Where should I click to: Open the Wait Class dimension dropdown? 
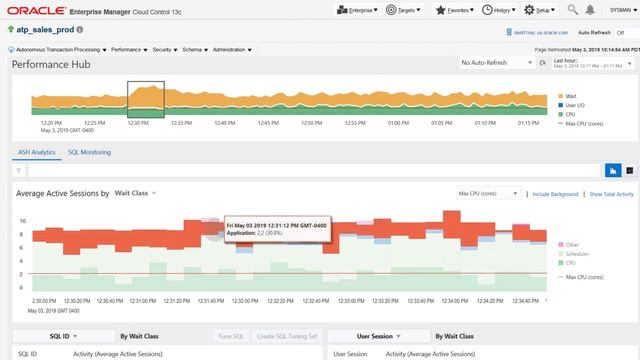(x=135, y=193)
